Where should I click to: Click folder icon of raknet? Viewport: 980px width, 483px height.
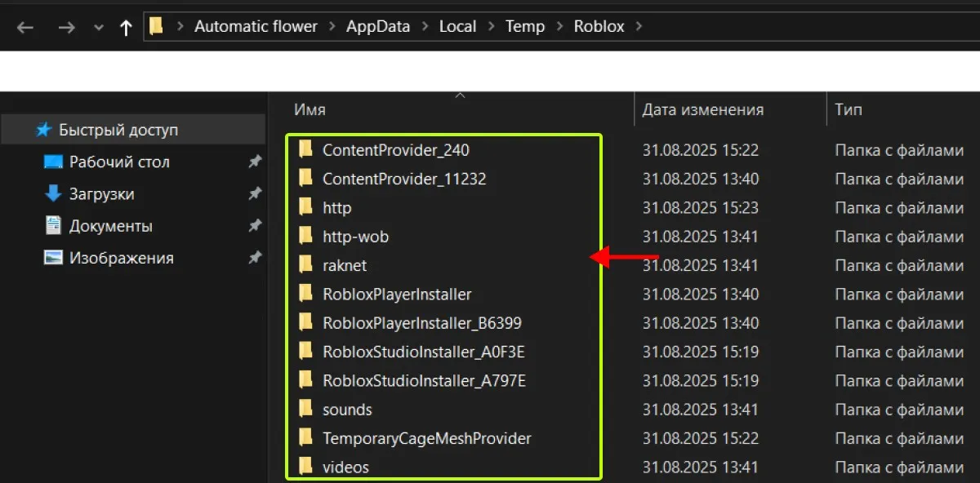pyautogui.click(x=305, y=264)
